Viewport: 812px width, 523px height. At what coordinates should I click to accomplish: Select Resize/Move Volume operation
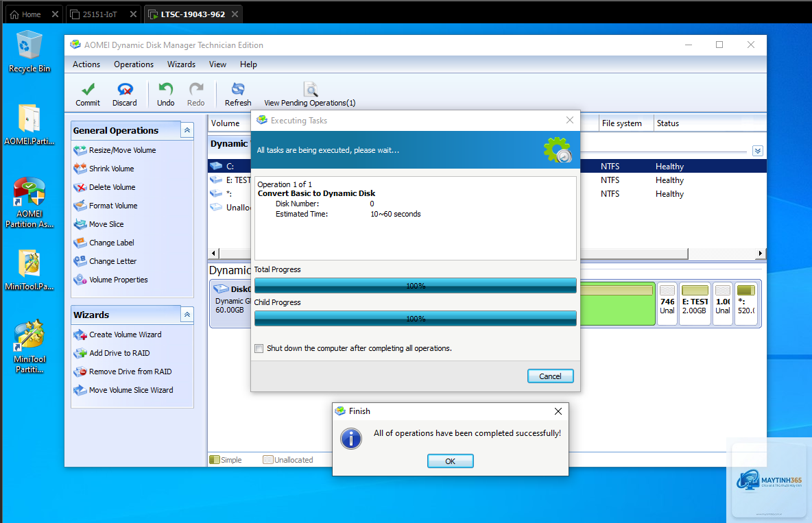(122, 150)
